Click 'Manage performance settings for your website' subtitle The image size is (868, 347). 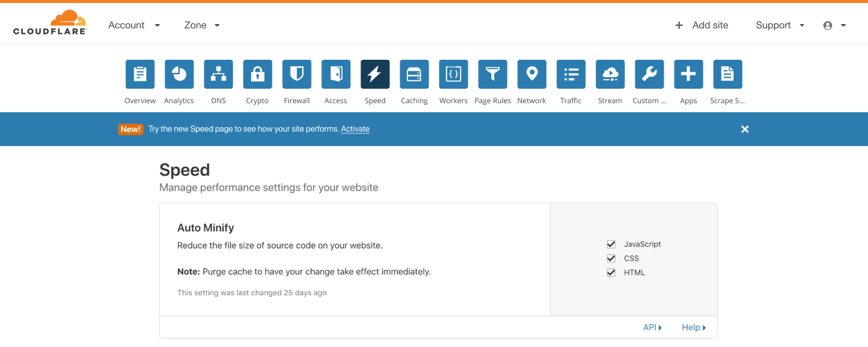click(269, 188)
